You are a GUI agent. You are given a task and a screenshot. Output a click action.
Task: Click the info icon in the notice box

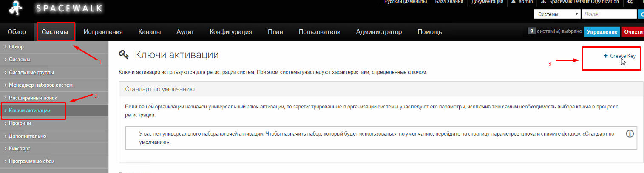(630, 133)
